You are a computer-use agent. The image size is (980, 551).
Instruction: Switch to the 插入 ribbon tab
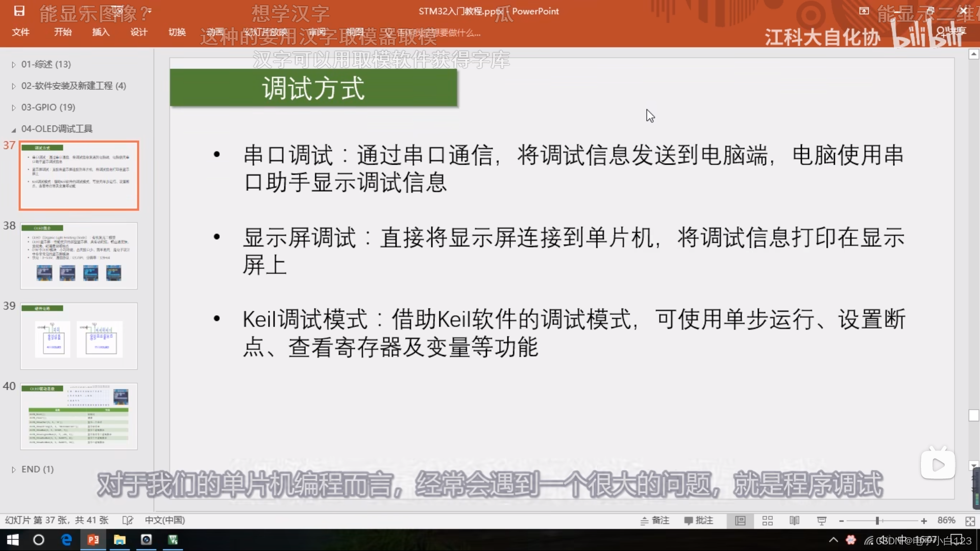101,32
